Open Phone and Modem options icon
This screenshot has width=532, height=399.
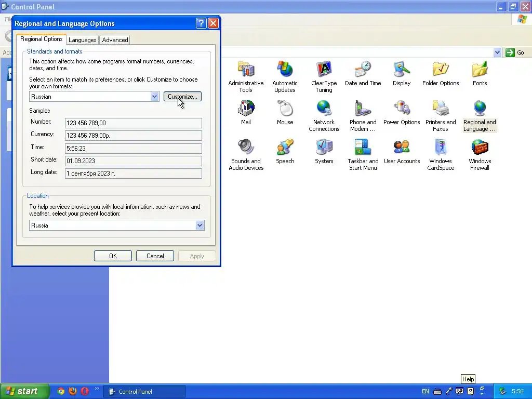point(363,116)
